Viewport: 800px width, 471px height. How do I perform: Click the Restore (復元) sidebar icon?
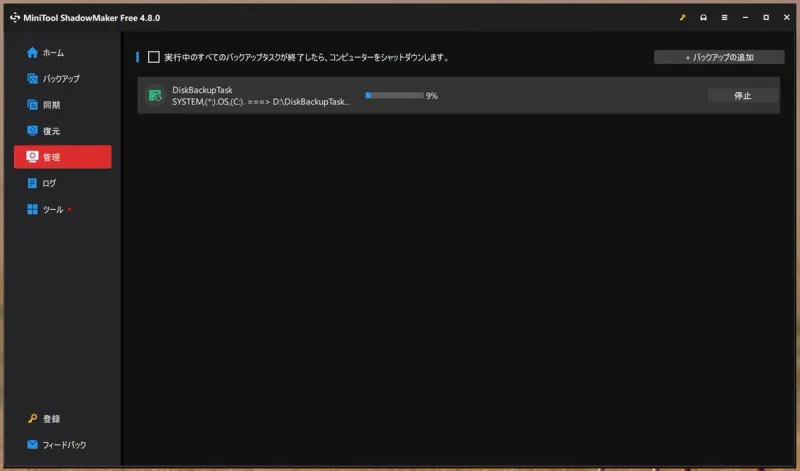pos(32,131)
